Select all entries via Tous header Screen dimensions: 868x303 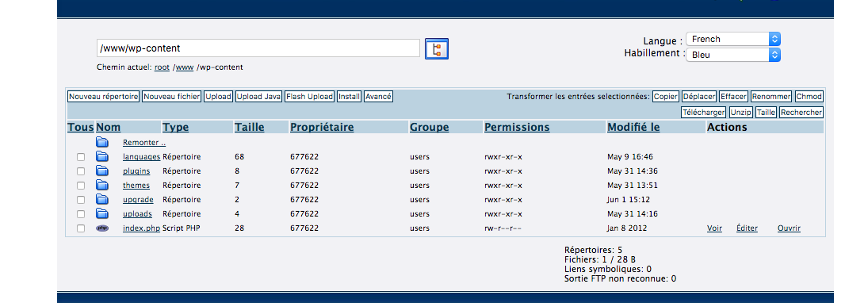[x=81, y=128]
